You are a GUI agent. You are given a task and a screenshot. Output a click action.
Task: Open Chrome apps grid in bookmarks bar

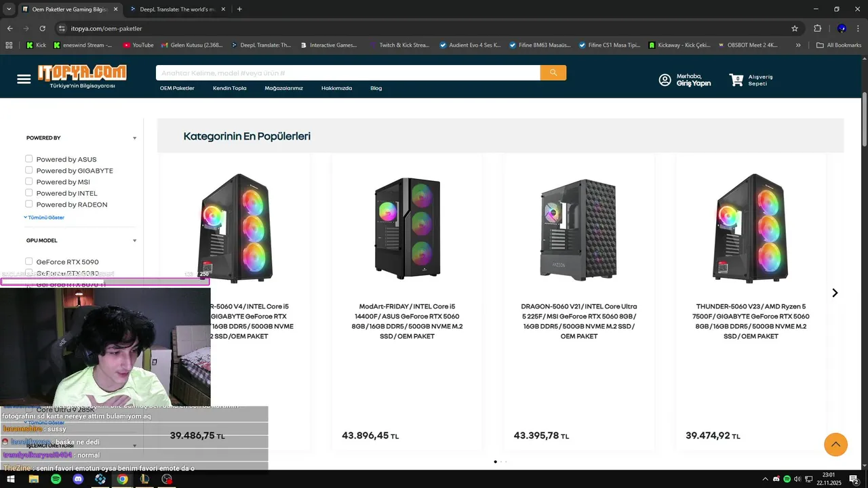point(9,45)
